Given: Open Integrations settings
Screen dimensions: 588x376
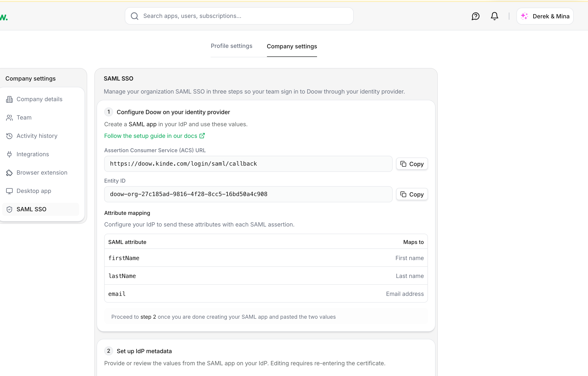Looking at the screenshot, I should tap(40, 154).
